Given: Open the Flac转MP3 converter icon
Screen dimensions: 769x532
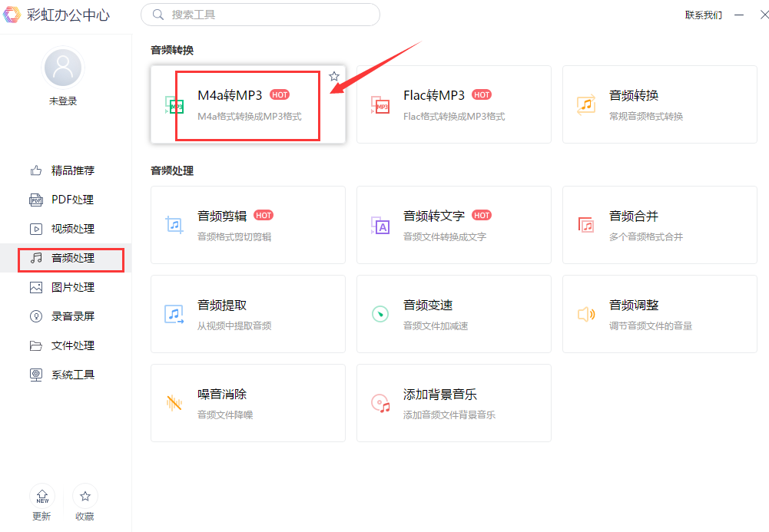Looking at the screenshot, I should [380, 105].
